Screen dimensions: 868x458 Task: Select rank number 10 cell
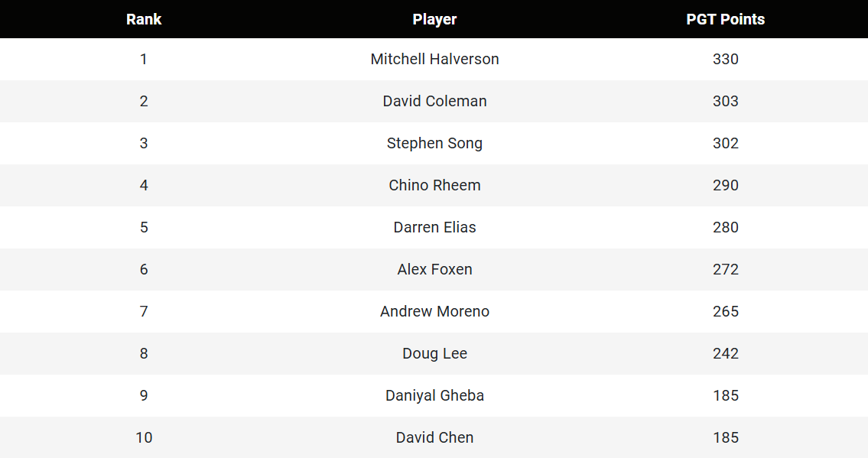tap(144, 437)
